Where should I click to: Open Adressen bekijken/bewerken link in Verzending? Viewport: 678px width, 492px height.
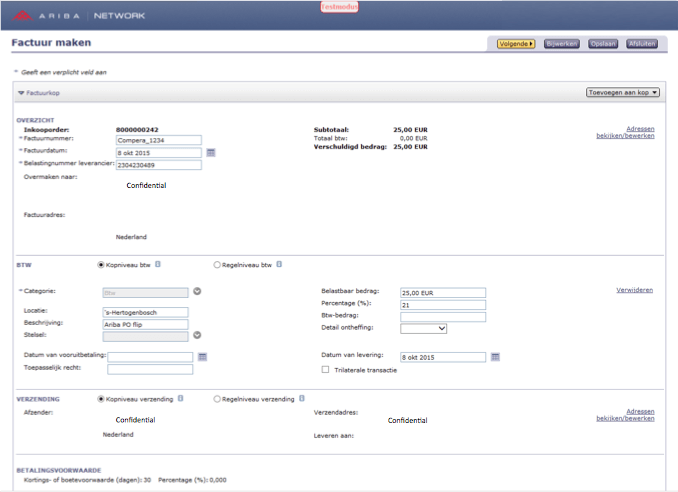point(625,415)
